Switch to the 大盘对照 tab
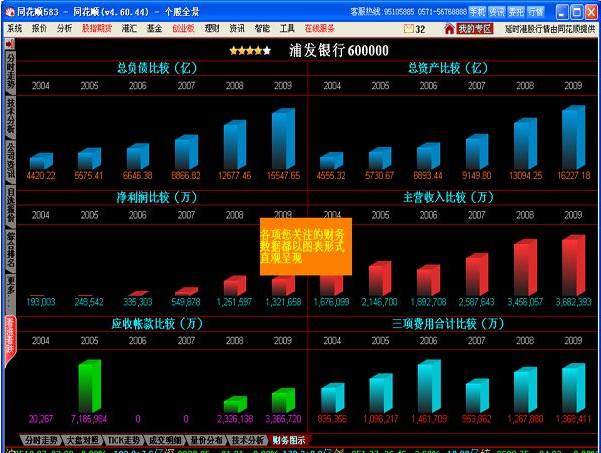Viewport: 601px width, 453px height. (x=82, y=440)
